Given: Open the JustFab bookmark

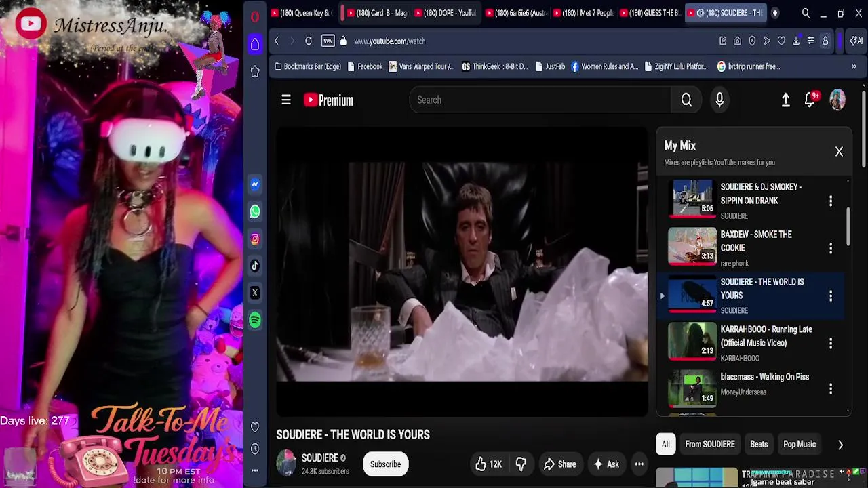Looking at the screenshot, I should pyautogui.click(x=550, y=66).
